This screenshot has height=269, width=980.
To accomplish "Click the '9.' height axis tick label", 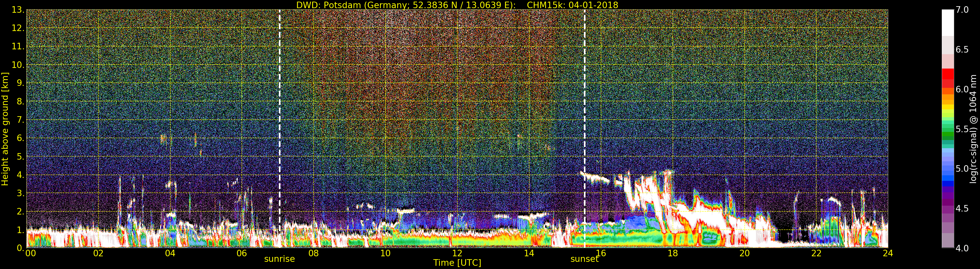I will 20,83.
